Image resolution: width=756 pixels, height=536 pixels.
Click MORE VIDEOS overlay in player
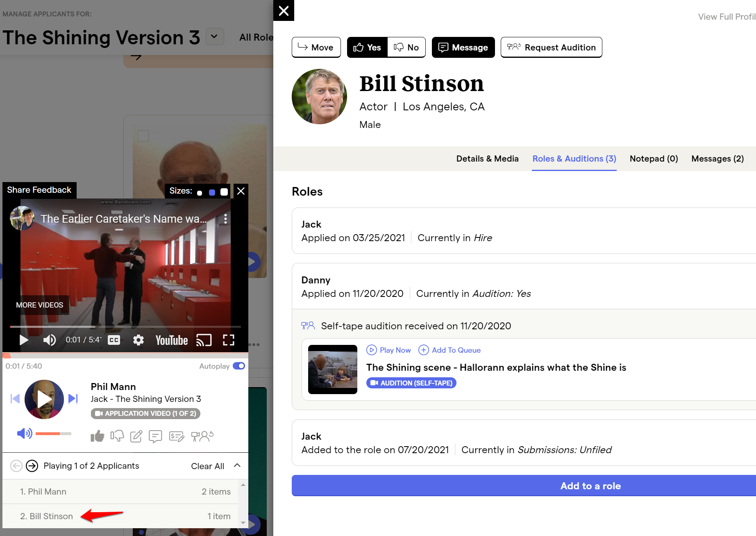pyautogui.click(x=40, y=305)
